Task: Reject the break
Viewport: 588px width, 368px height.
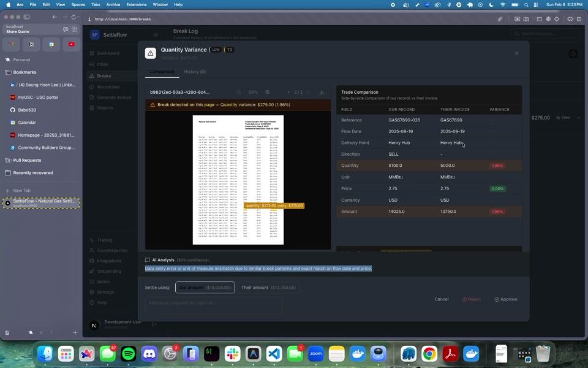Action: coord(472,299)
